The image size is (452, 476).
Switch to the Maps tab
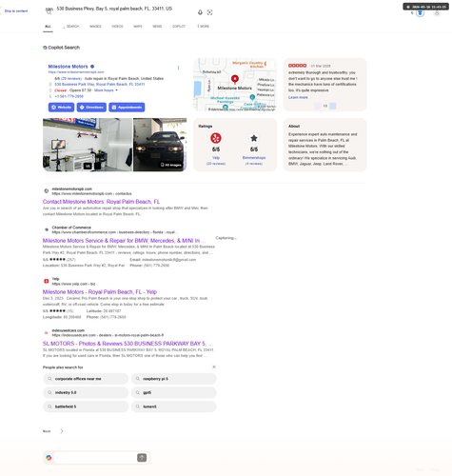coord(138,27)
